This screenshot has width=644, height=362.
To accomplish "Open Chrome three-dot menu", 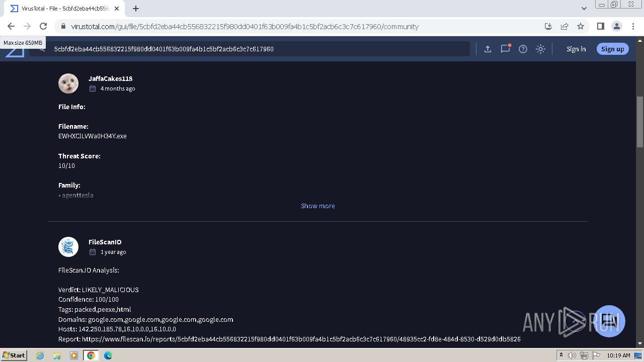I will pyautogui.click(x=633, y=26).
